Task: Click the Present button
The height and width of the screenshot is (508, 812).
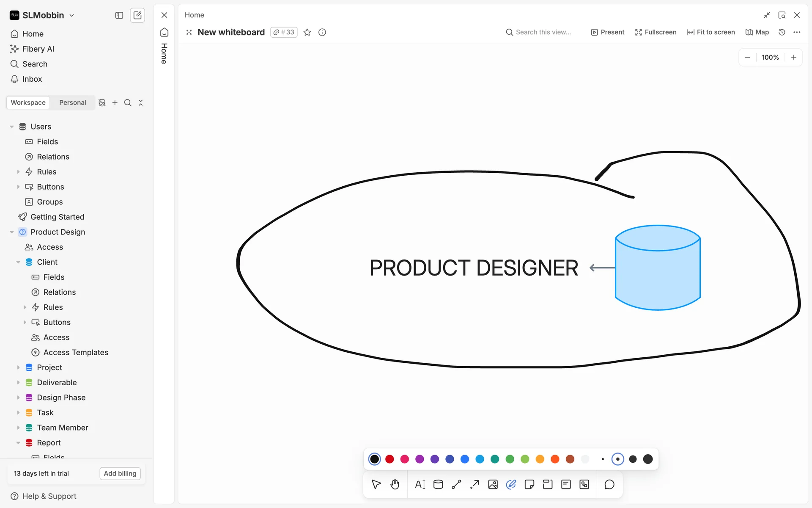Action: [607, 32]
